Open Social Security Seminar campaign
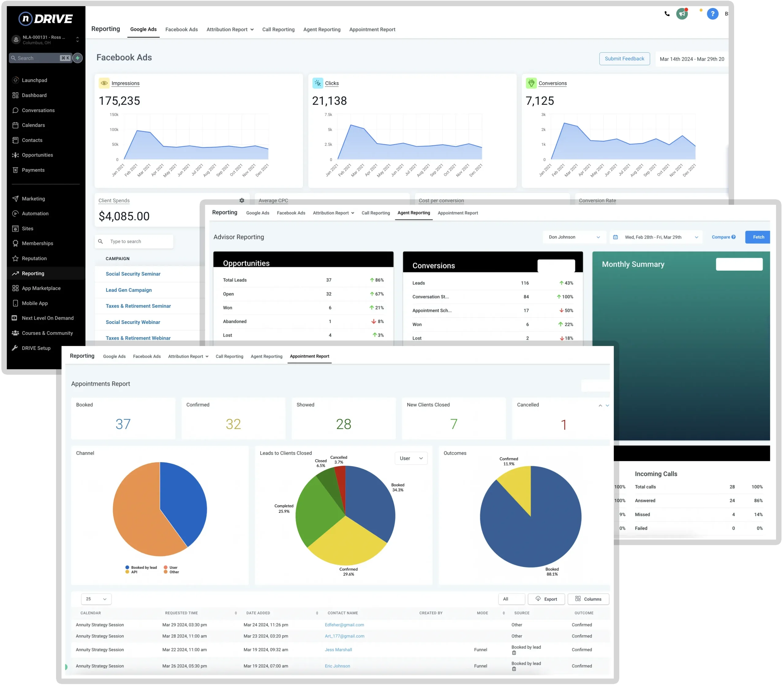The width and height of the screenshot is (784, 687). (x=133, y=274)
